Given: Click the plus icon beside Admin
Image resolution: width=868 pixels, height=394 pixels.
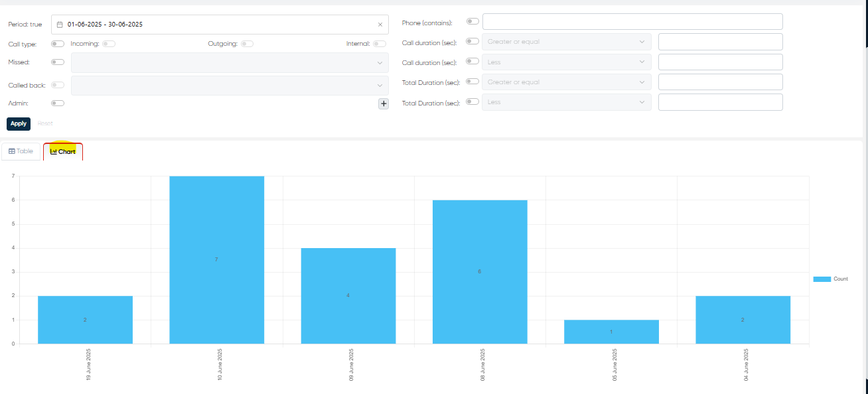Looking at the screenshot, I should [x=384, y=103].
